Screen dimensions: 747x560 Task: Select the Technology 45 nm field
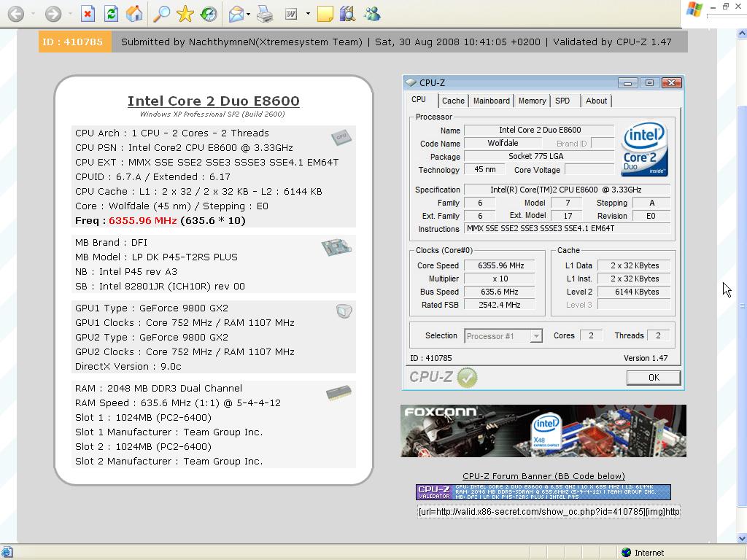point(484,169)
